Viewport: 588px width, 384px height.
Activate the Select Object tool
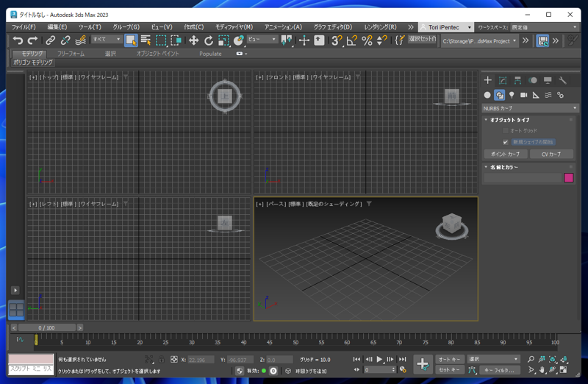(131, 40)
